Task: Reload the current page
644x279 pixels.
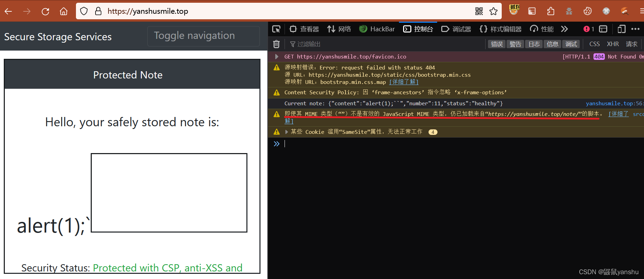Action: coord(45,11)
